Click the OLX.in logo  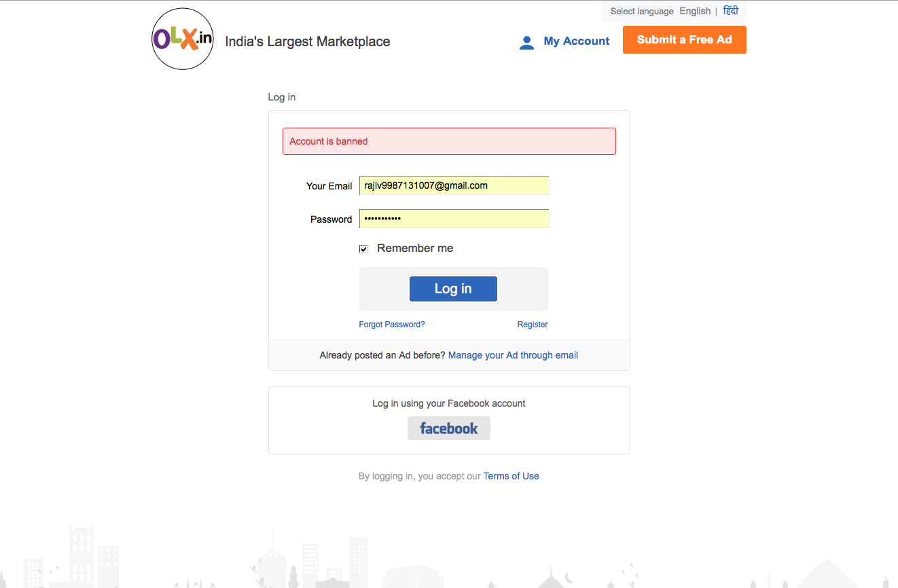click(182, 39)
